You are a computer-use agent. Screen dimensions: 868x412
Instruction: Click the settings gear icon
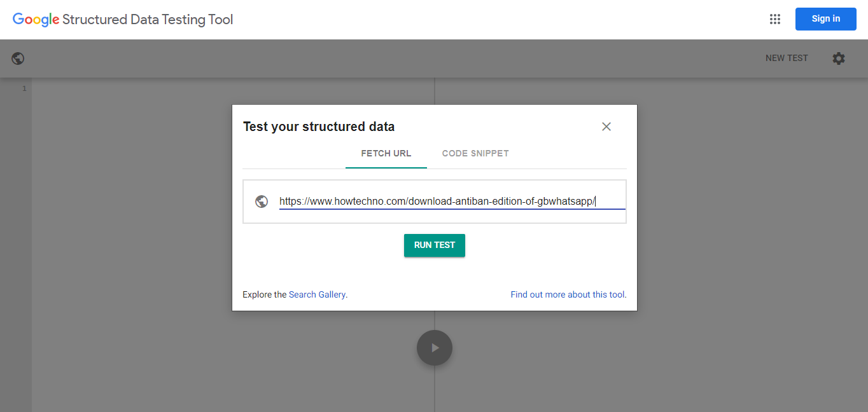(x=839, y=58)
